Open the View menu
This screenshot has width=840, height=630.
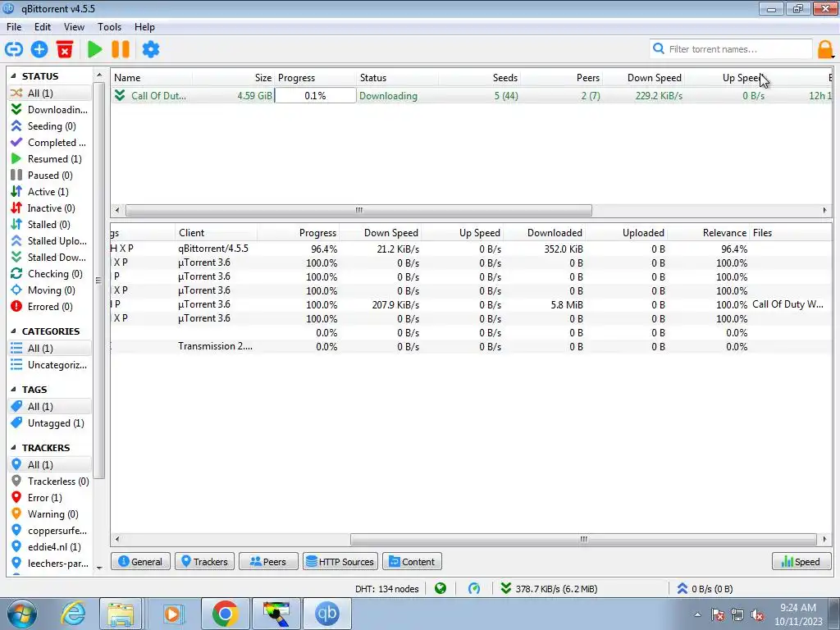74,27
